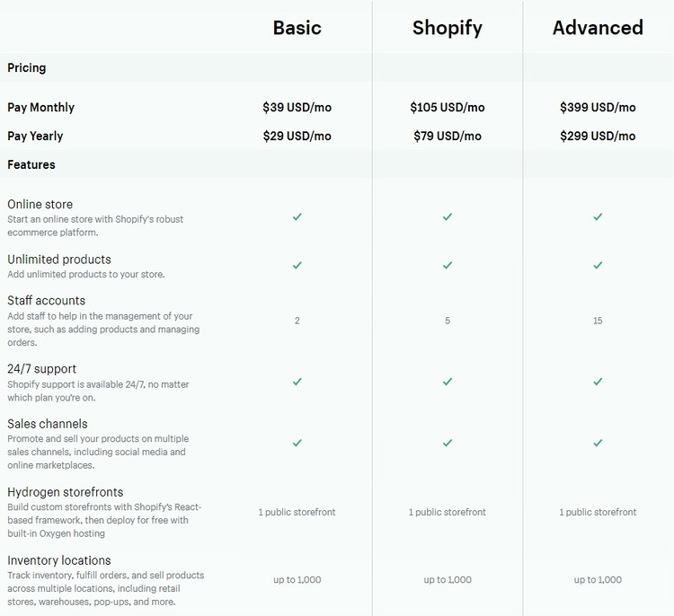Click the Online store checkmark under Basic

pos(297,216)
